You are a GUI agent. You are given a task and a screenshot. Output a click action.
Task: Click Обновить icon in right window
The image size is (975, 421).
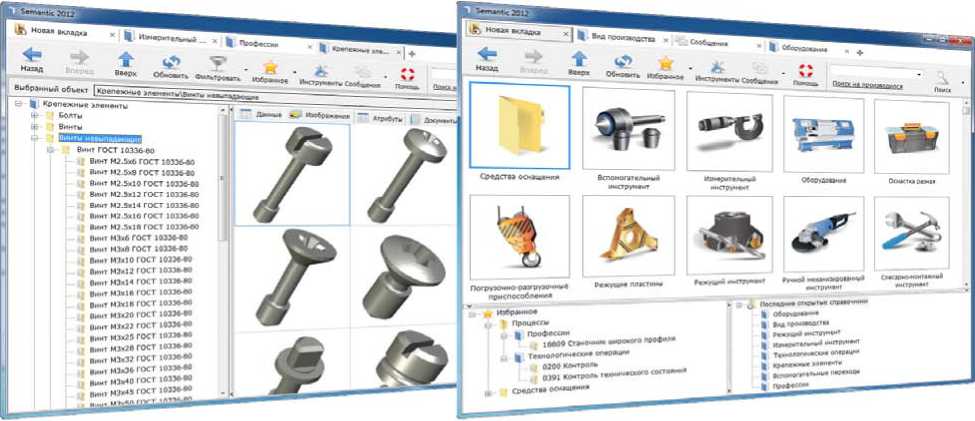[x=622, y=61]
